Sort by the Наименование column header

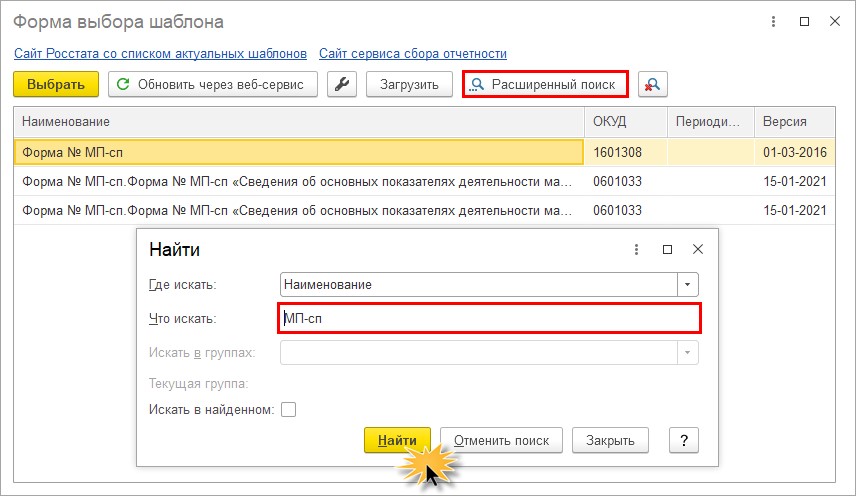click(x=299, y=122)
